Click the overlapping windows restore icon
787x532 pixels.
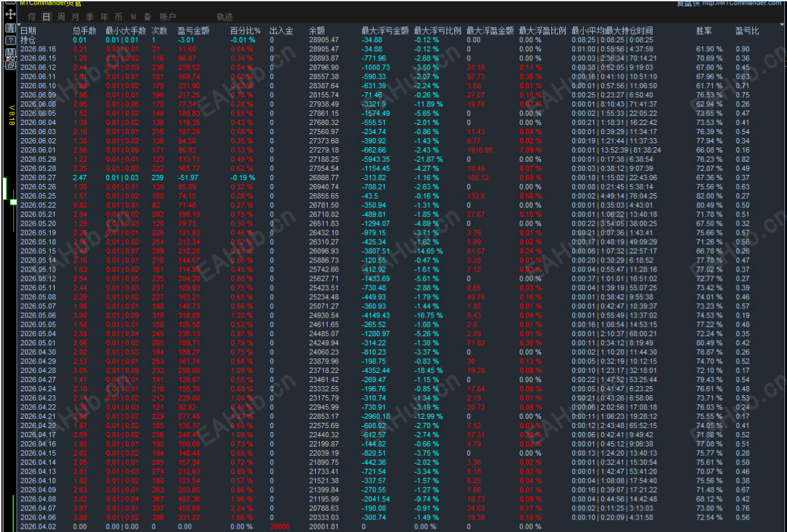pos(10,64)
